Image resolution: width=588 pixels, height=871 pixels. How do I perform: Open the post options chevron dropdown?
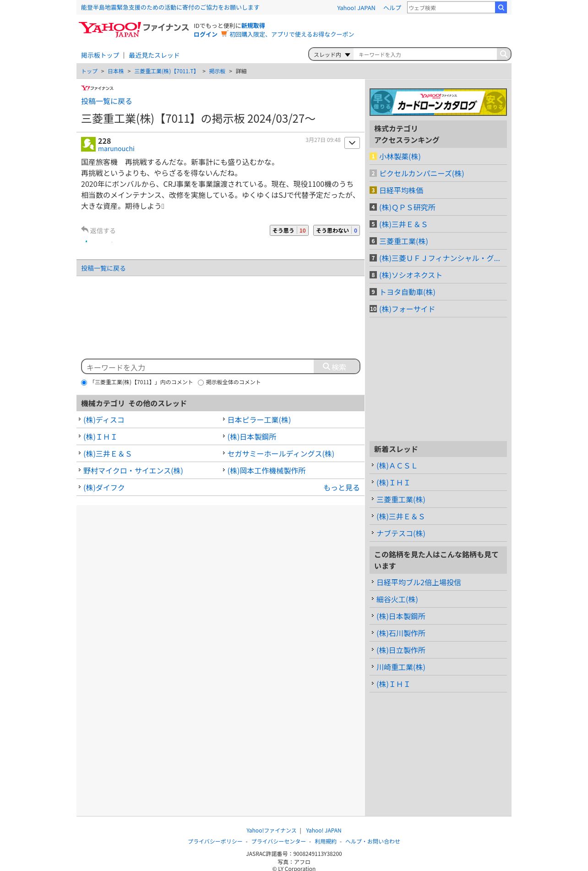point(352,143)
